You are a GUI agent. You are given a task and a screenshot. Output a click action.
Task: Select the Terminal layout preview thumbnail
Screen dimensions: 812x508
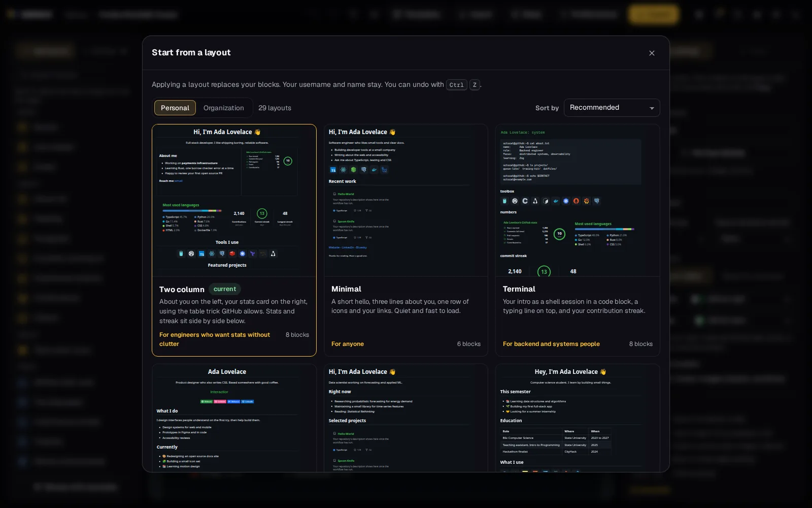pos(578,201)
